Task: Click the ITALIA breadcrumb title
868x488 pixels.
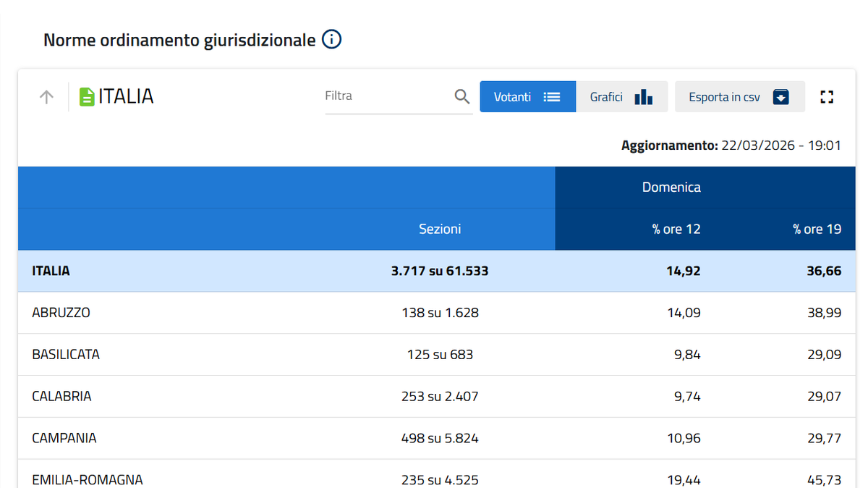Action: pyautogui.click(x=126, y=96)
